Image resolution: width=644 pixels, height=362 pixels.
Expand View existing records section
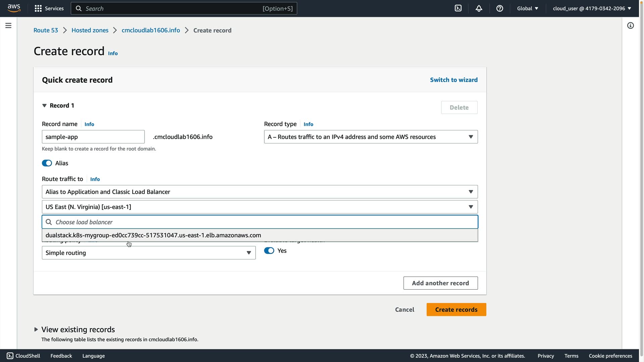36,329
